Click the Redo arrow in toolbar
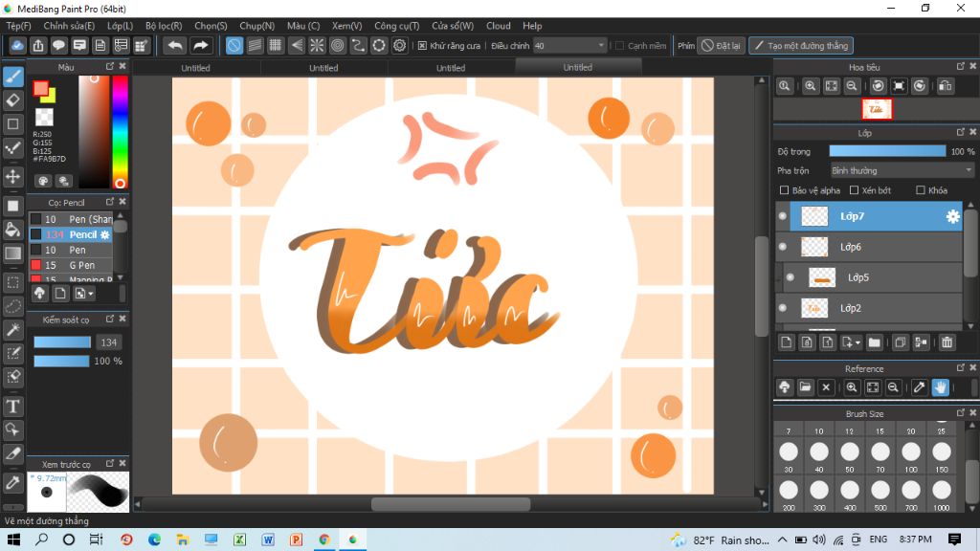980x551 pixels. (201, 46)
